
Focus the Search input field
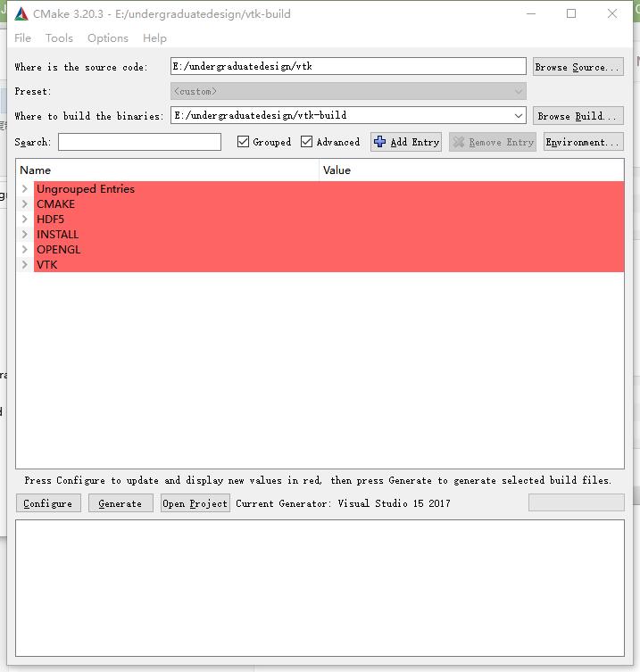click(x=140, y=142)
